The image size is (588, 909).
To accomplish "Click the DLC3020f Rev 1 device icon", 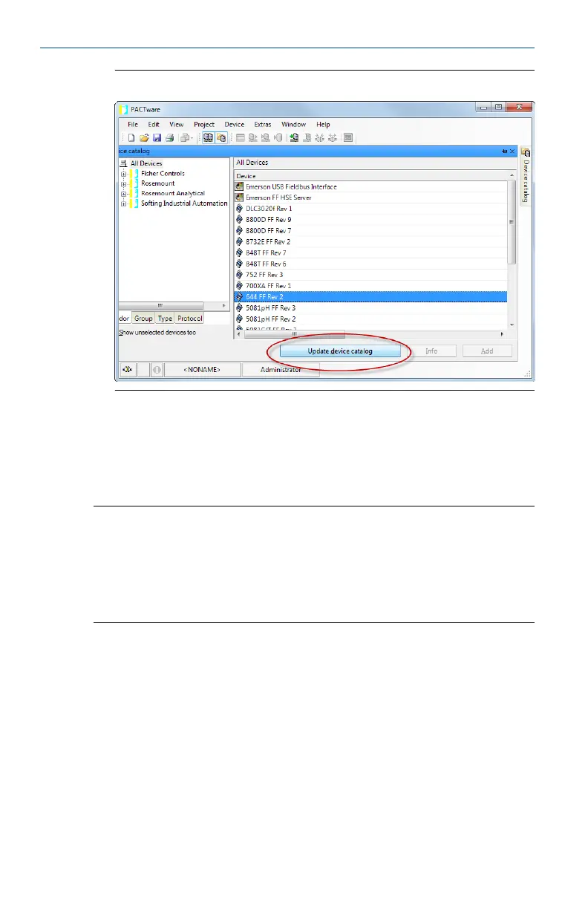I will pos(239,209).
